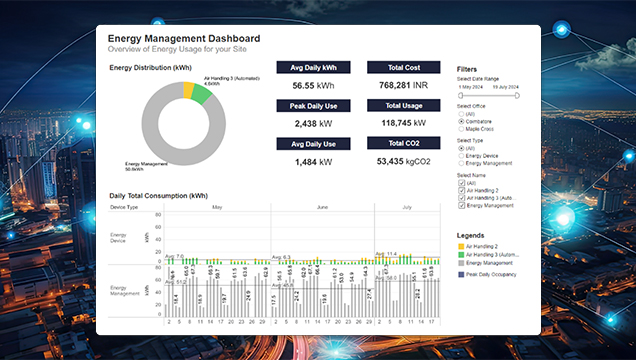The image size is (636, 360).
Task: Click the Legends heading
Action: (471, 236)
